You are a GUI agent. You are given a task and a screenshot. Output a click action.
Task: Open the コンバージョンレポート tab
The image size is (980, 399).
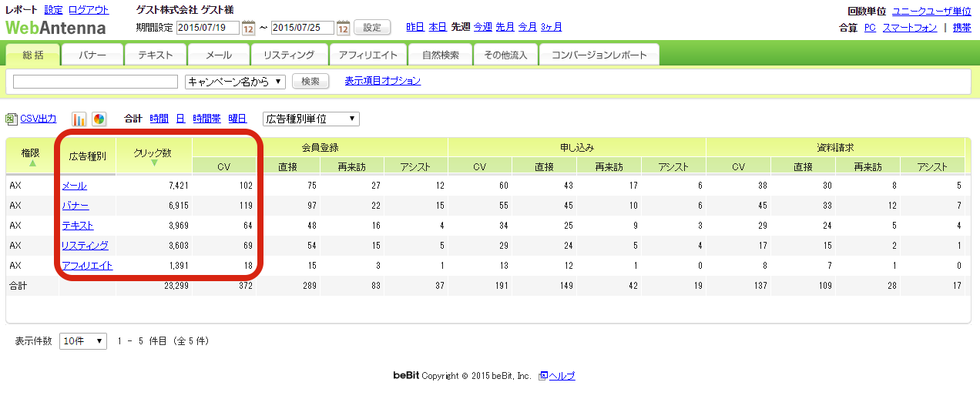pos(599,55)
